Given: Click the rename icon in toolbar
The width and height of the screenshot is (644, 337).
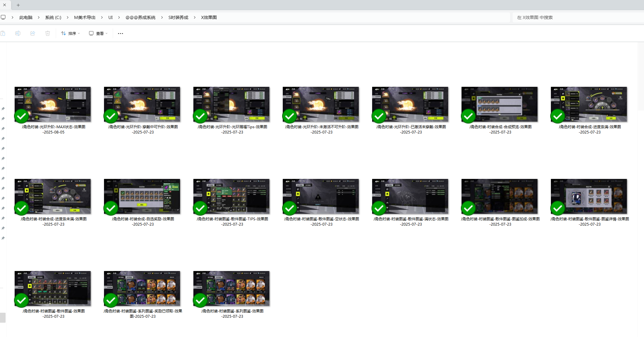Looking at the screenshot, I should click(x=18, y=33).
